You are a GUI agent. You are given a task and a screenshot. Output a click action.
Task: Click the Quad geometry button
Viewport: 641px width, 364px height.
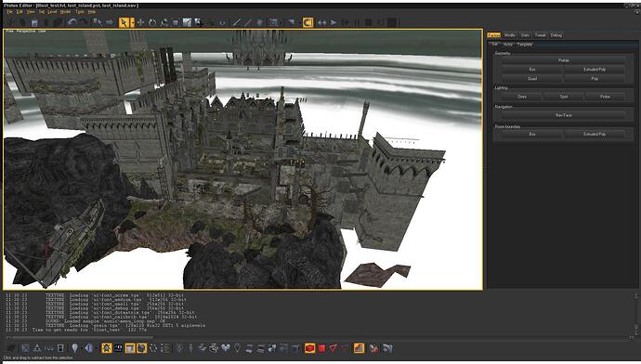[532, 78]
